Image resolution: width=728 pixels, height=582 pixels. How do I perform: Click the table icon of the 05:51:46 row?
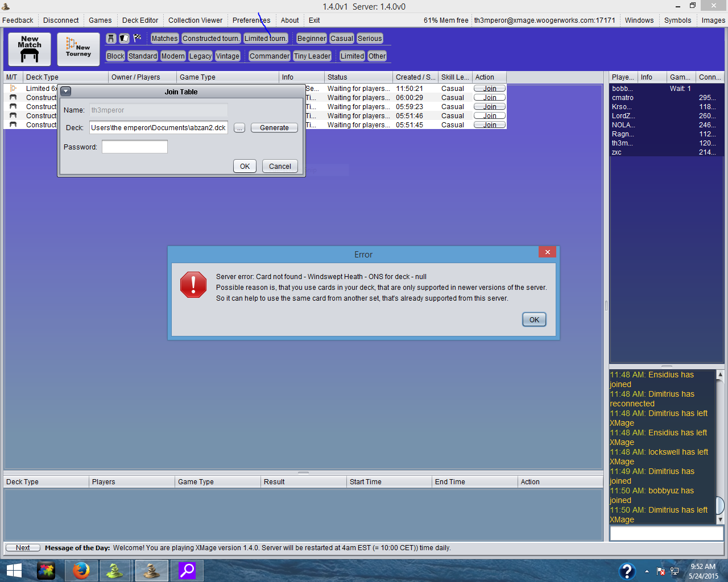click(x=13, y=115)
